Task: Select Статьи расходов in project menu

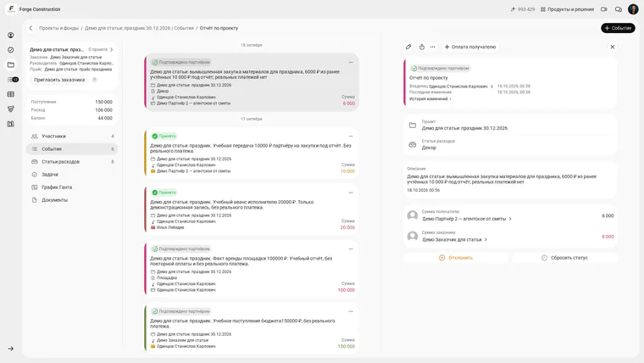Action: pyautogui.click(x=72, y=161)
